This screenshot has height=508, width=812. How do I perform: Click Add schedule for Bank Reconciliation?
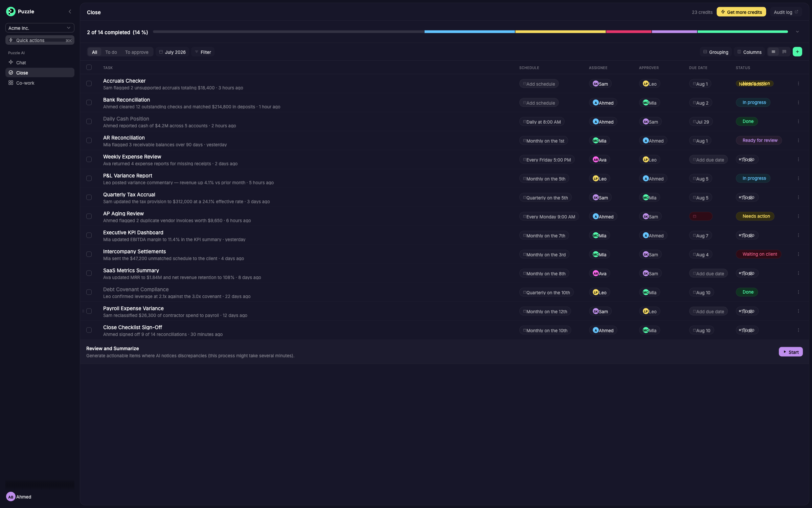(x=539, y=103)
